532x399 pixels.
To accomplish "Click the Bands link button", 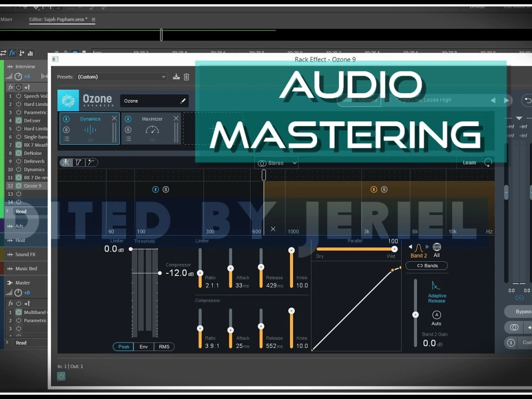I will pos(427,265).
